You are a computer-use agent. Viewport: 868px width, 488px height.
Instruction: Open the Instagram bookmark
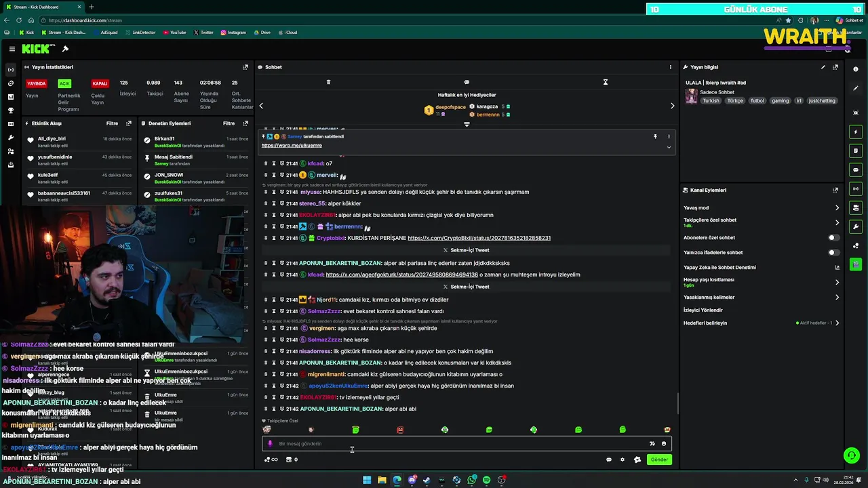pos(233,33)
